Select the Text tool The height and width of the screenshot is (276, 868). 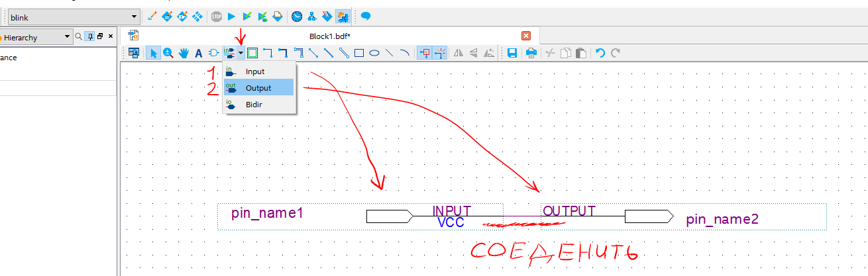point(198,53)
